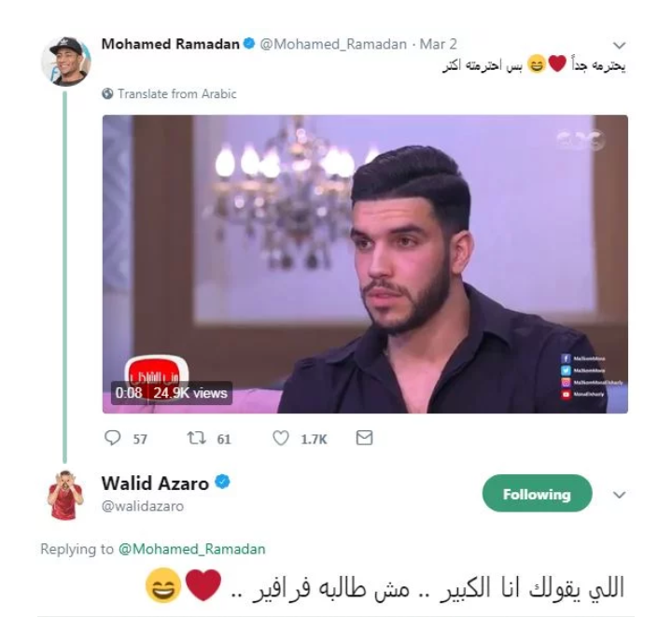
Task: Like the tweet with heart icon
Action: click(x=281, y=438)
